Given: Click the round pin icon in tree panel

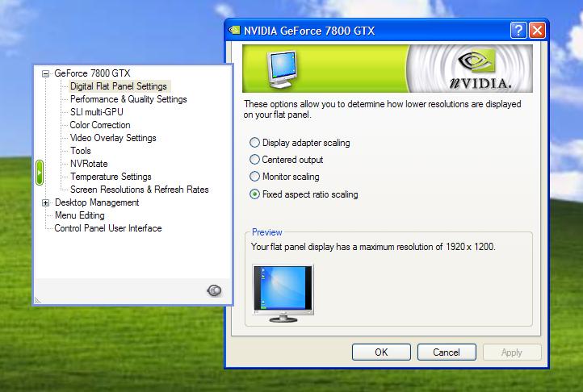Looking at the screenshot, I should pos(214,290).
